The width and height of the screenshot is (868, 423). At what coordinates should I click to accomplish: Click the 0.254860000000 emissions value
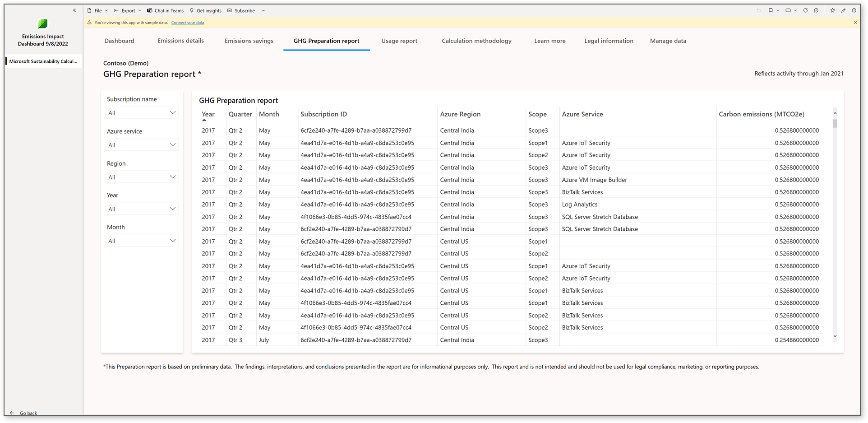(797, 340)
